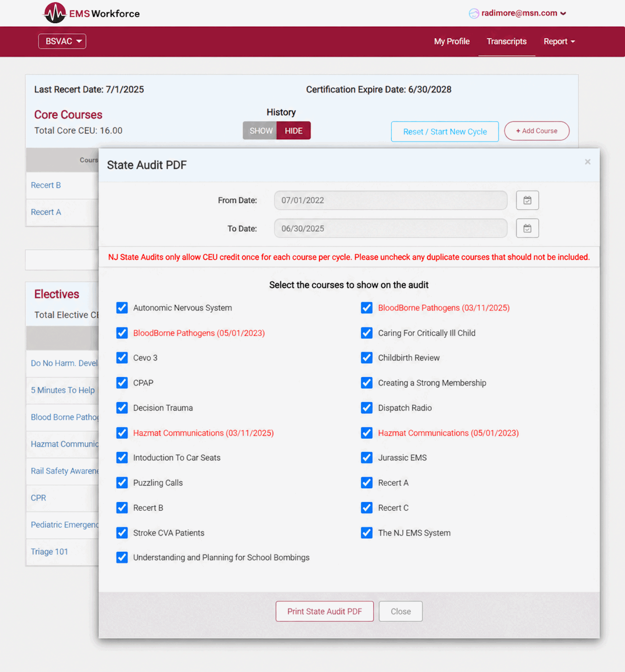This screenshot has width=625, height=672.
Task: Open the Recert B course link in background table
Action: (x=46, y=185)
